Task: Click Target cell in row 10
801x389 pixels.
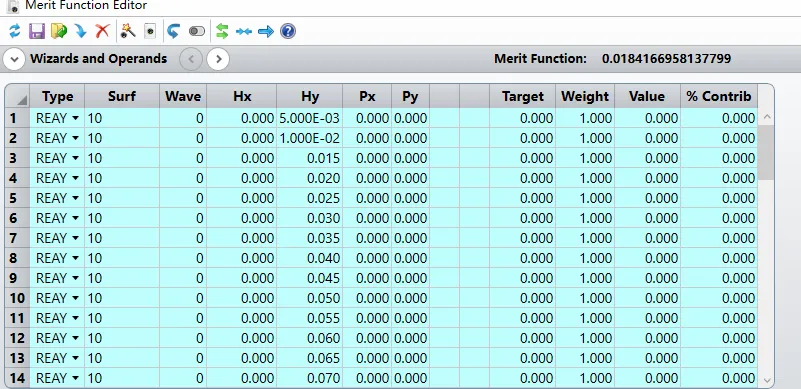Action: pyautogui.click(x=523, y=299)
